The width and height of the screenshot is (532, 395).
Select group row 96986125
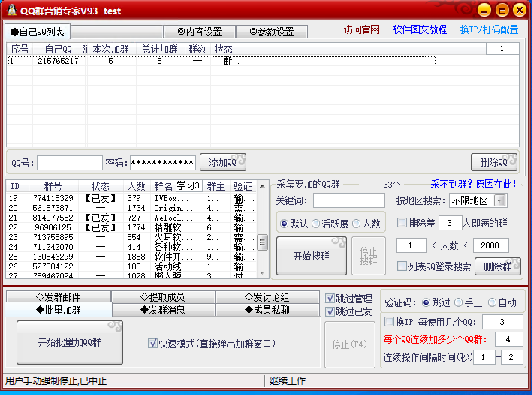(131, 227)
